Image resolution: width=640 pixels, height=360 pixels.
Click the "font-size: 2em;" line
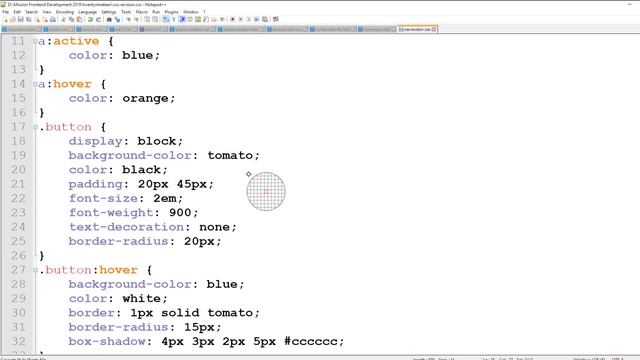[x=126, y=198]
